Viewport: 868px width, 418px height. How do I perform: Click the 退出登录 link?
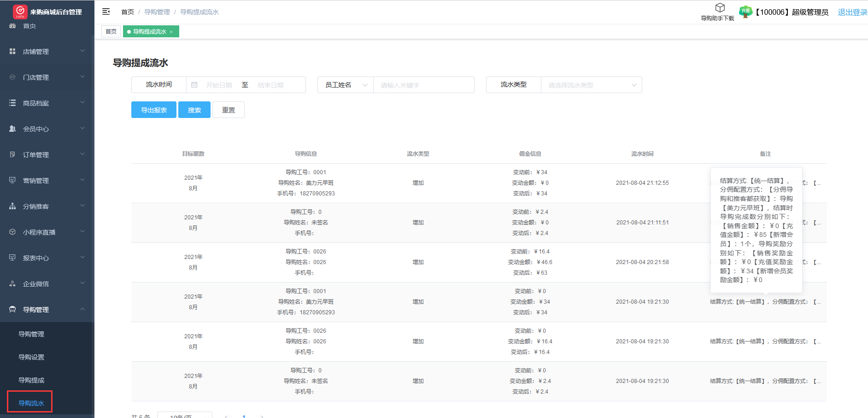tap(852, 12)
